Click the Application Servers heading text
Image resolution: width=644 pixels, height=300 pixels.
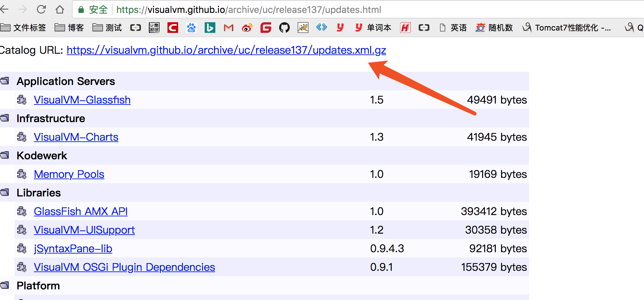click(x=66, y=81)
